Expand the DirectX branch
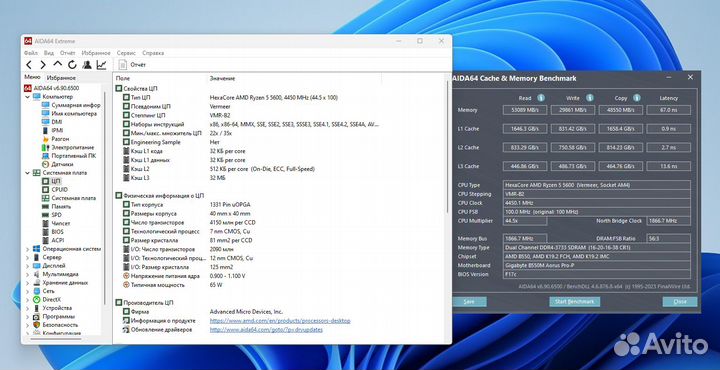This screenshot has height=370, width=720. click(x=28, y=299)
